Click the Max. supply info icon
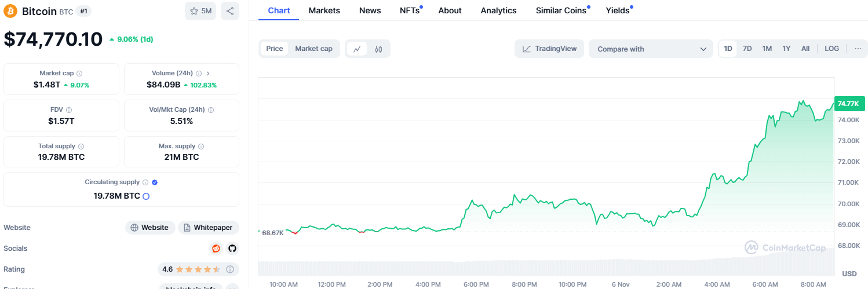 pyautogui.click(x=201, y=147)
